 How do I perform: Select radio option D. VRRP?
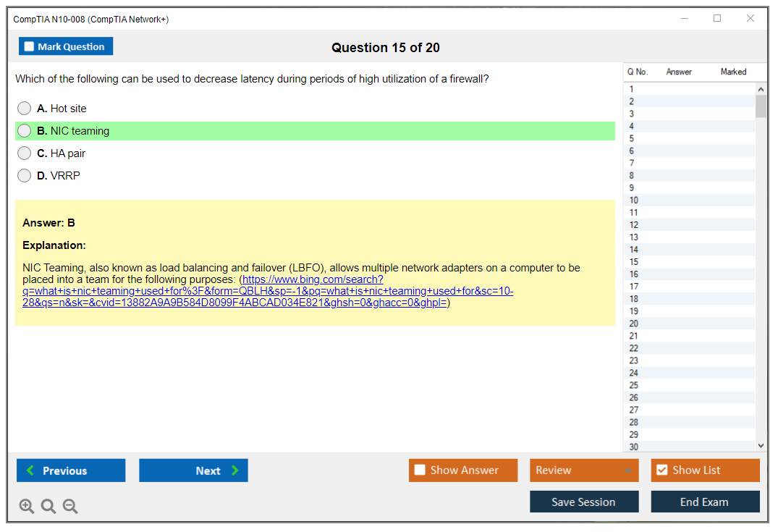25,176
